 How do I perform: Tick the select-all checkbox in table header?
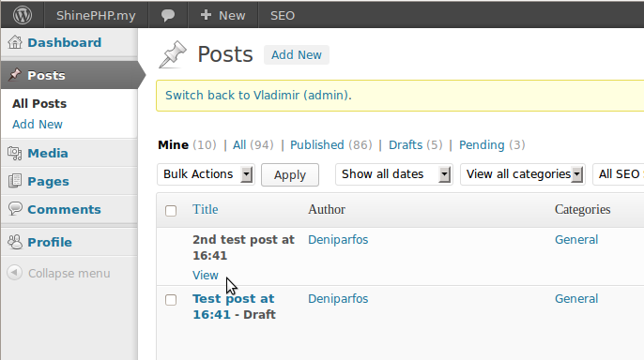click(171, 211)
